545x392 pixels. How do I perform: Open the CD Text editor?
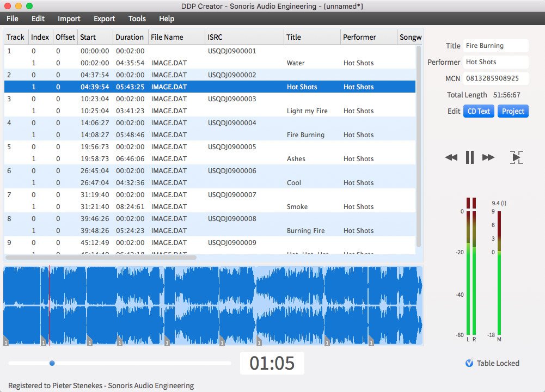[479, 111]
